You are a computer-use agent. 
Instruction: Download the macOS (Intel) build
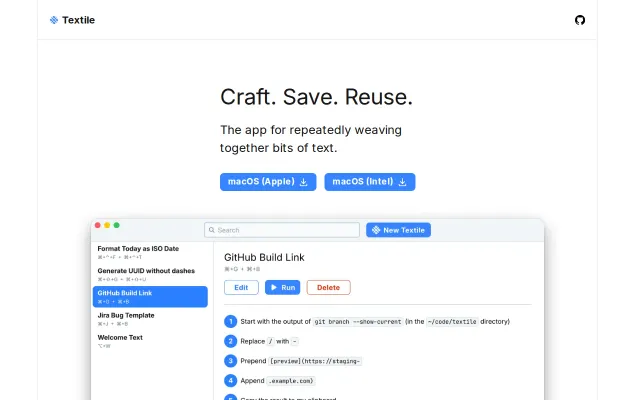point(370,182)
